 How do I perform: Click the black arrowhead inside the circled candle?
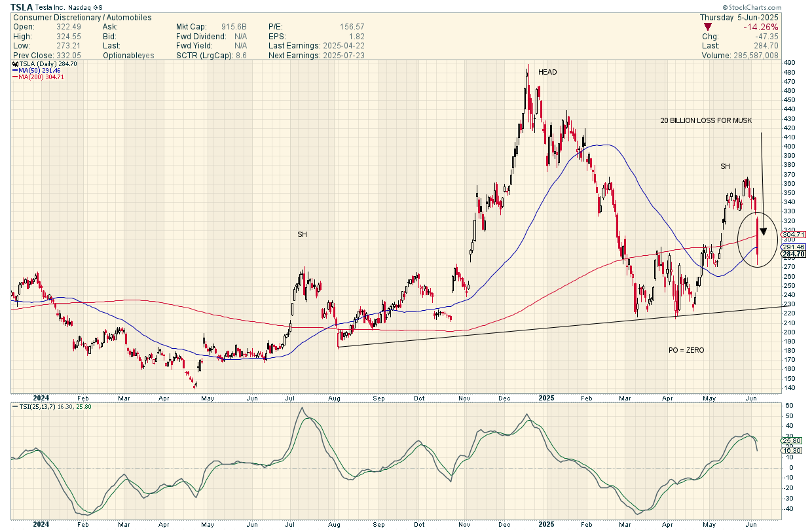click(763, 231)
